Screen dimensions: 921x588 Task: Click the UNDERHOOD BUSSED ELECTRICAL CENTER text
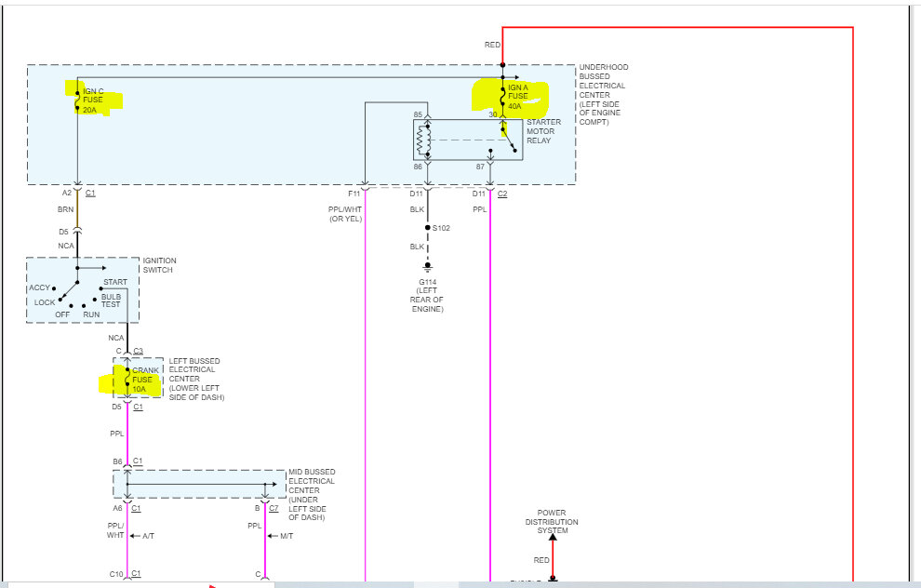point(603,95)
